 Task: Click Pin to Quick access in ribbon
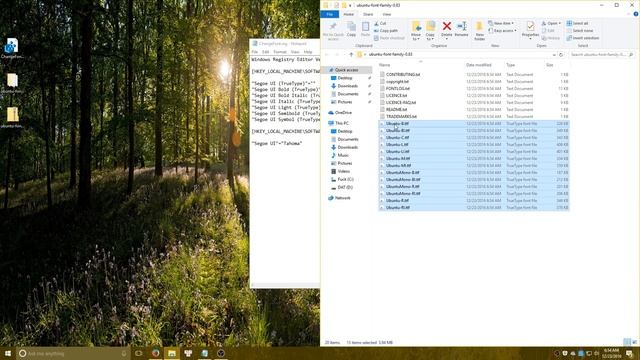[x=333, y=31]
